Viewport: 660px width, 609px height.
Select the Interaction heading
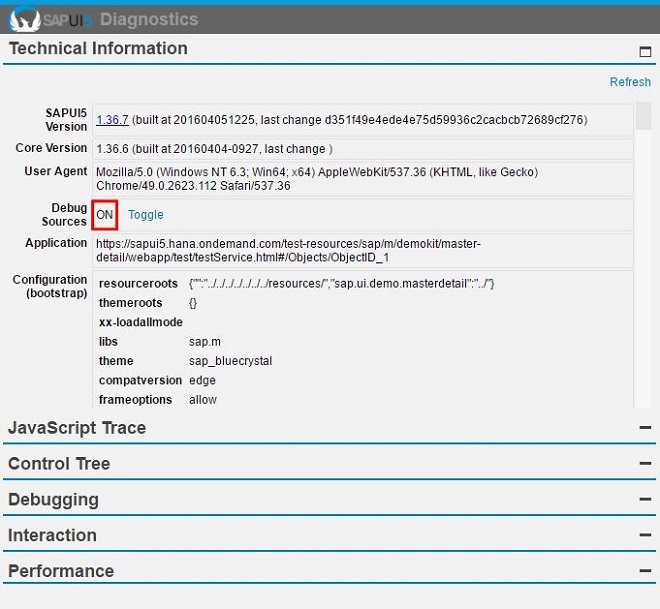52,535
